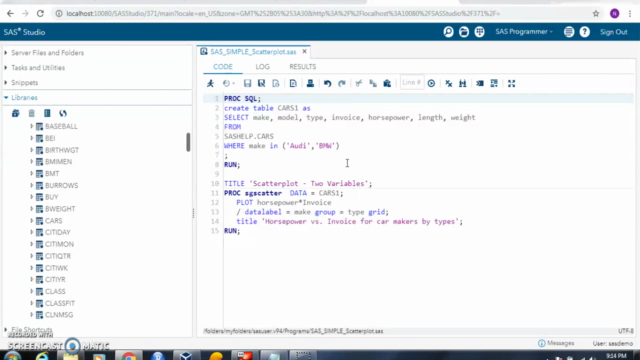Select the BMIMEN table

pyautogui.click(x=58, y=162)
